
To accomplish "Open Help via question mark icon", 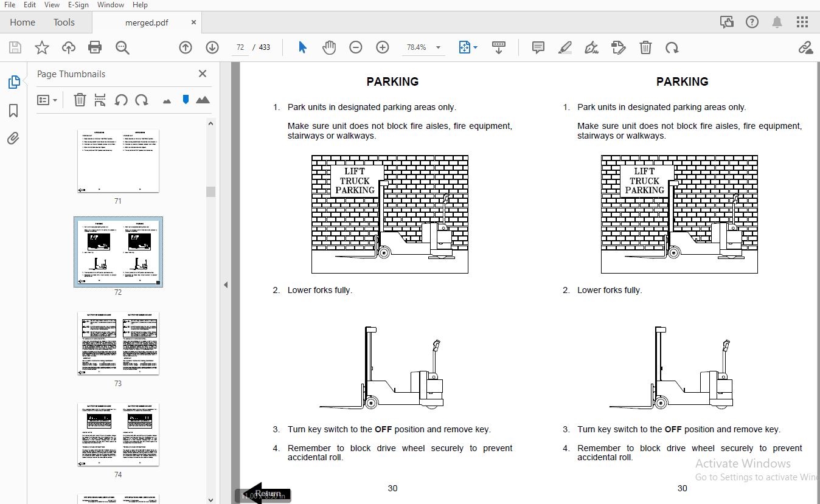I will [x=752, y=22].
